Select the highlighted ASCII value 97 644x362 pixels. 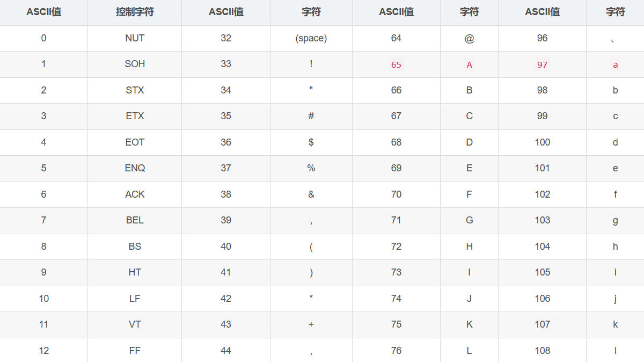[x=542, y=64]
